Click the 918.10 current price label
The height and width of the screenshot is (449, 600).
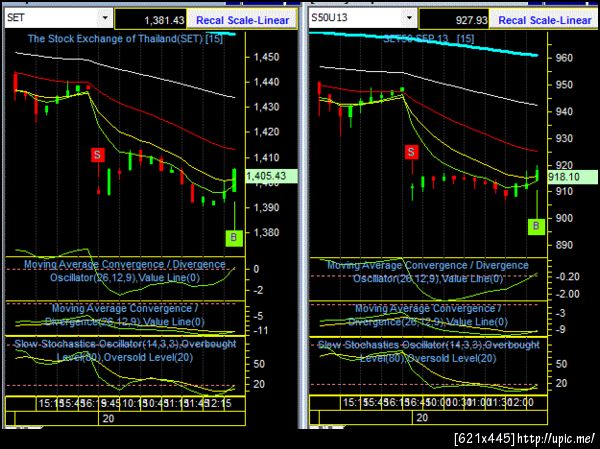click(x=572, y=177)
